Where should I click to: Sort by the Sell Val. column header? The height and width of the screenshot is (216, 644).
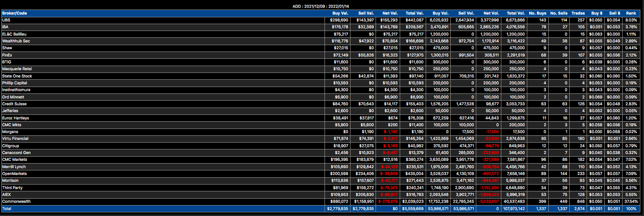366,13
